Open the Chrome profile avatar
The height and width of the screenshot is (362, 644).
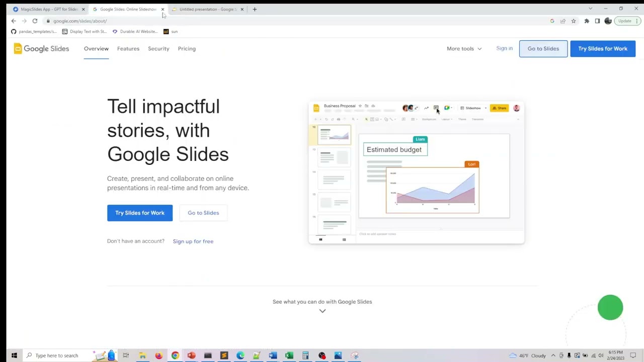608,21
